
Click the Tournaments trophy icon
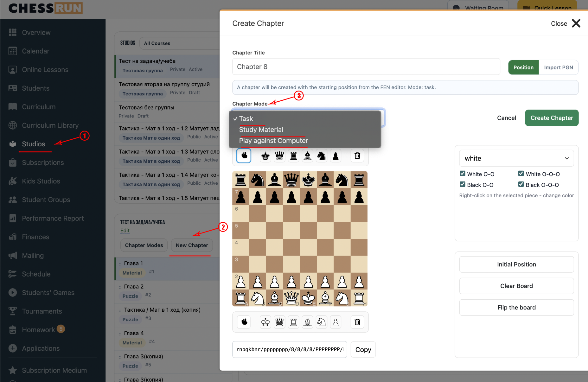(13, 311)
